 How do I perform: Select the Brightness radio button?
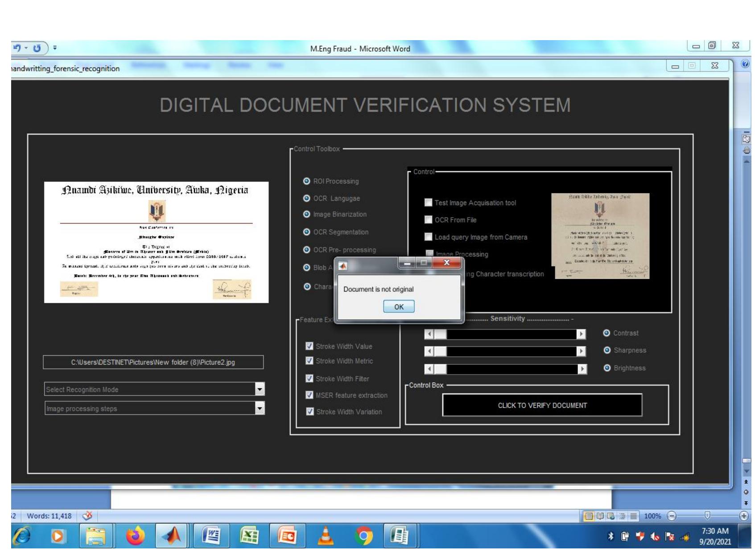(607, 368)
